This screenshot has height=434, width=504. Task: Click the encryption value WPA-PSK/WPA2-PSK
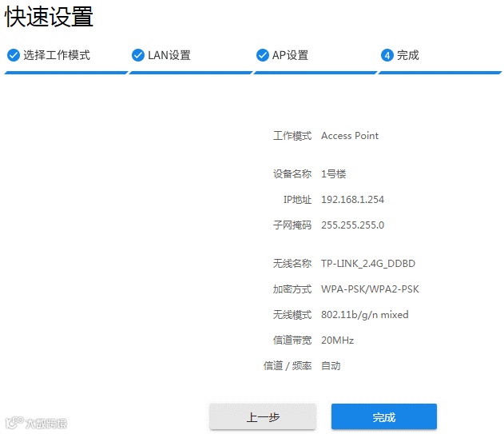pyautogui.click(x=370, y=289)
